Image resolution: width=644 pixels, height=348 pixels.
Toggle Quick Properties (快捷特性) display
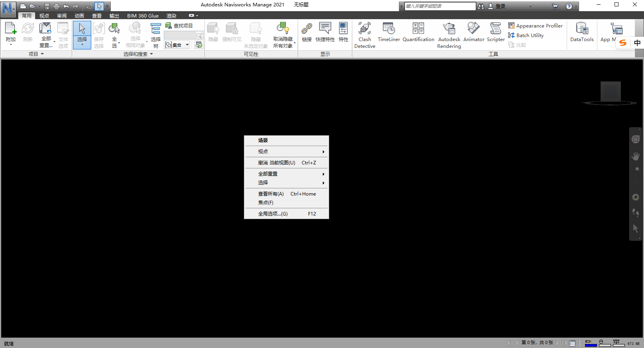tap(325, 32)
